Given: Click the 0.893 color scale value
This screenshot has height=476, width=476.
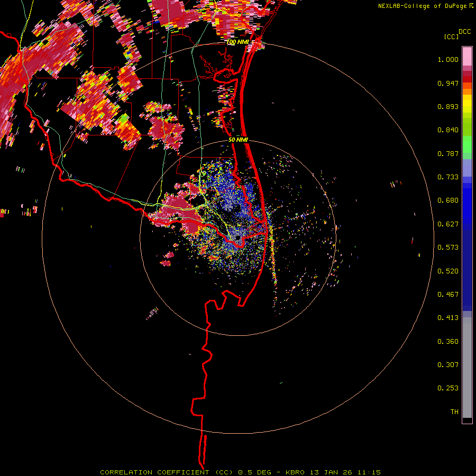Looking at the screenshot, I should click(x=448, y=106).
